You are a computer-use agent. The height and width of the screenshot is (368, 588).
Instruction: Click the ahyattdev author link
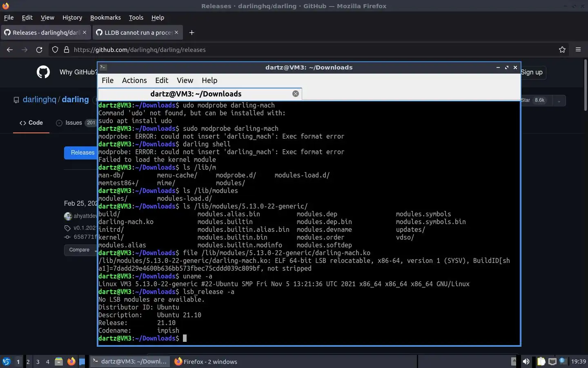[85, 216]
